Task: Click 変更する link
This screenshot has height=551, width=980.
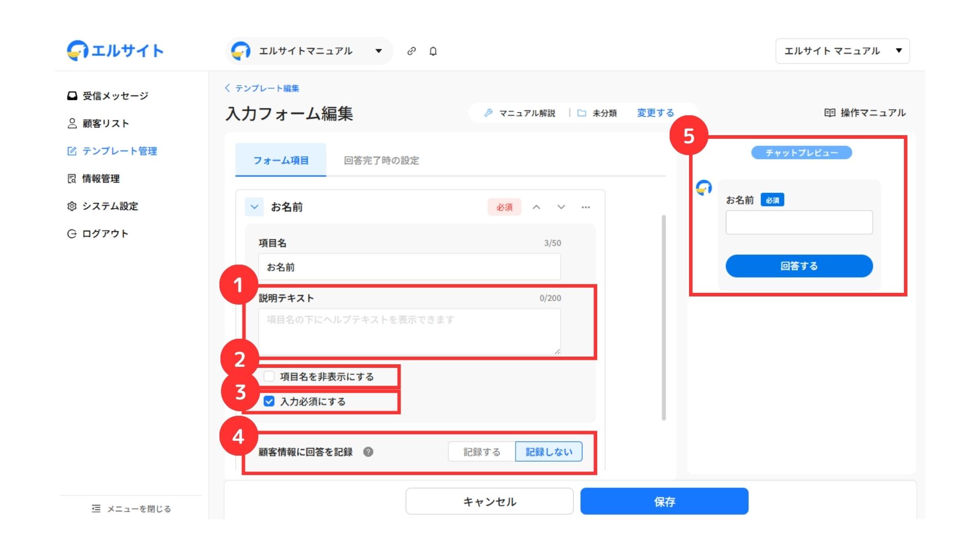Action: pyautogui.click(x=655, y=113)
